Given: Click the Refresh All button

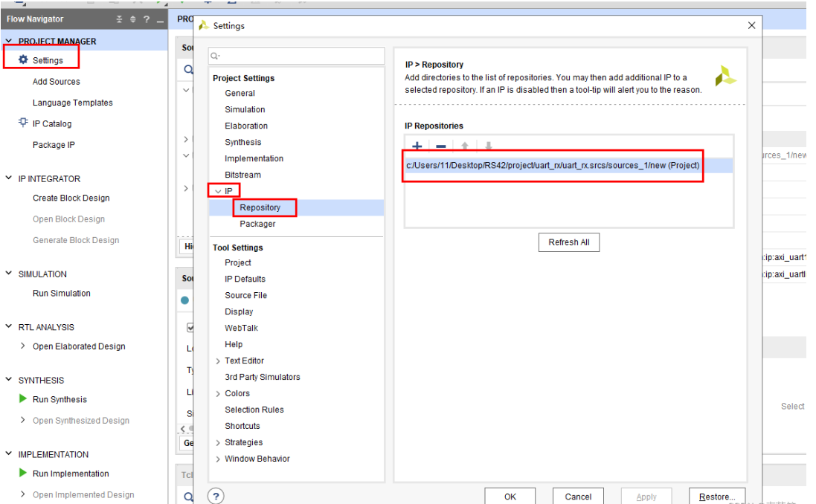Looking at the screenshot, I should (569, 242).
